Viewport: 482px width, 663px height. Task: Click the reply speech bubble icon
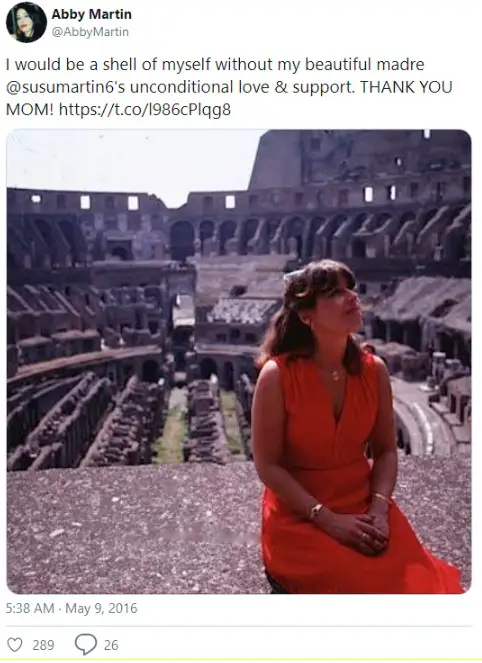pos(86,644)
